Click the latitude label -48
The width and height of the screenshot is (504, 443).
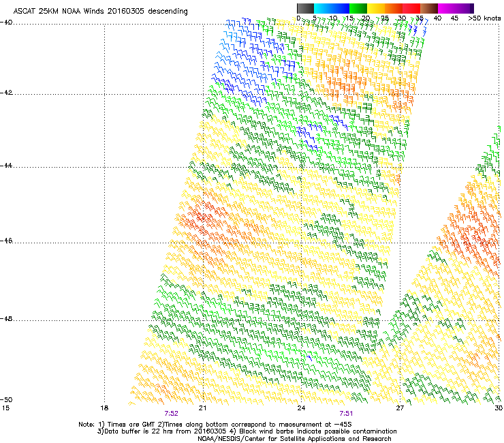click(6, 318)
